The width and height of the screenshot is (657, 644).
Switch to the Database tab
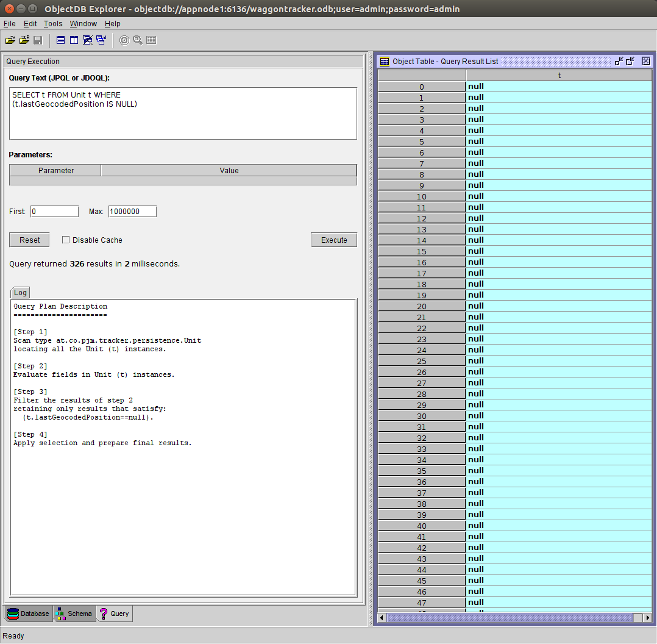(x=29, y=614)
